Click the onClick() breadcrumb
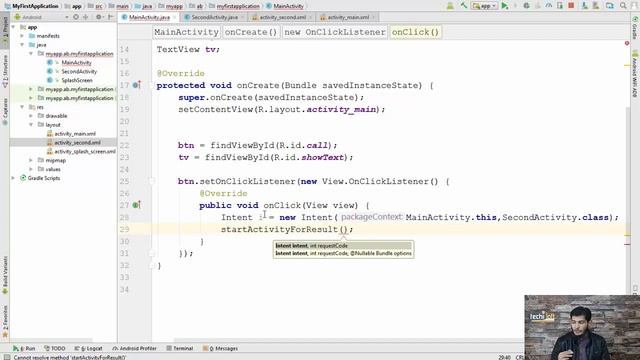Screen dimensions: 640x360 (415, 32)
